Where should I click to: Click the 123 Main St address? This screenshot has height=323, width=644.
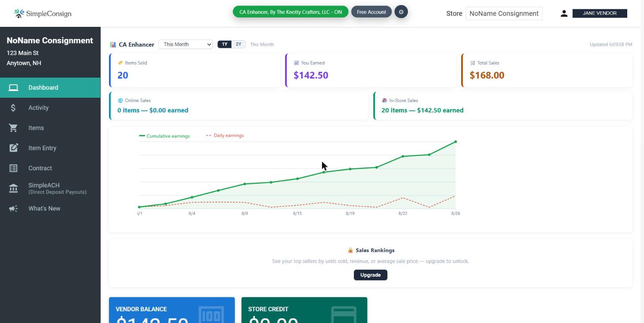coord(23,53)
